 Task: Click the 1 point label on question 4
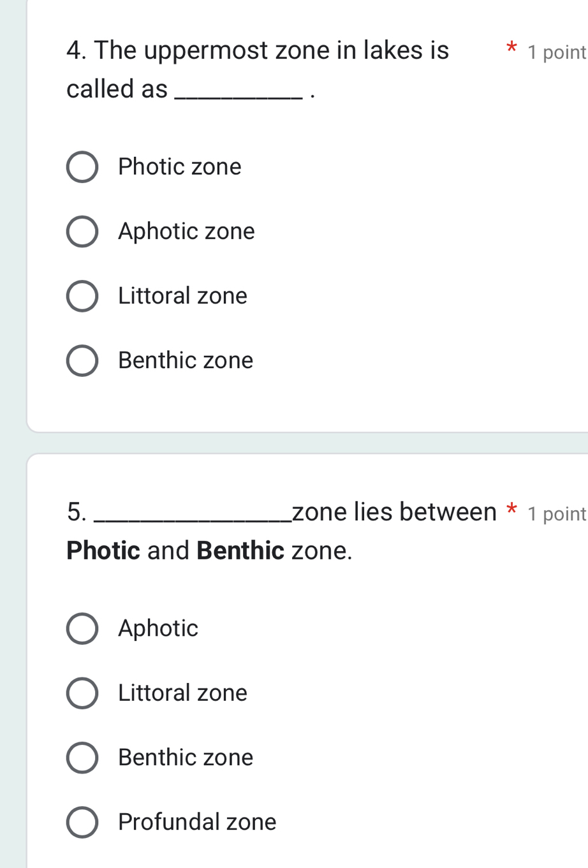pyautogui.click(x=556, y=53)
